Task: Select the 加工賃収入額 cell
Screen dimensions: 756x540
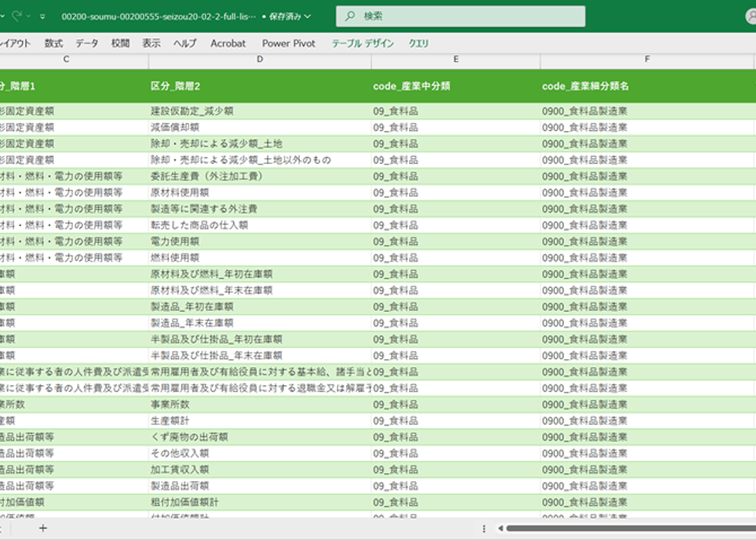Action: (260, 470)
